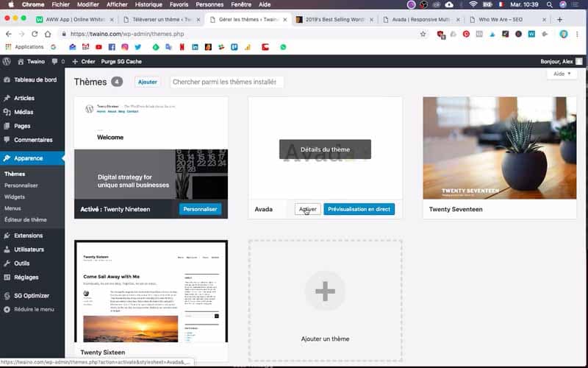Screen dimensions: 588x368
Task: Open the LinkedIn bookmark
Action: point(195,47)
